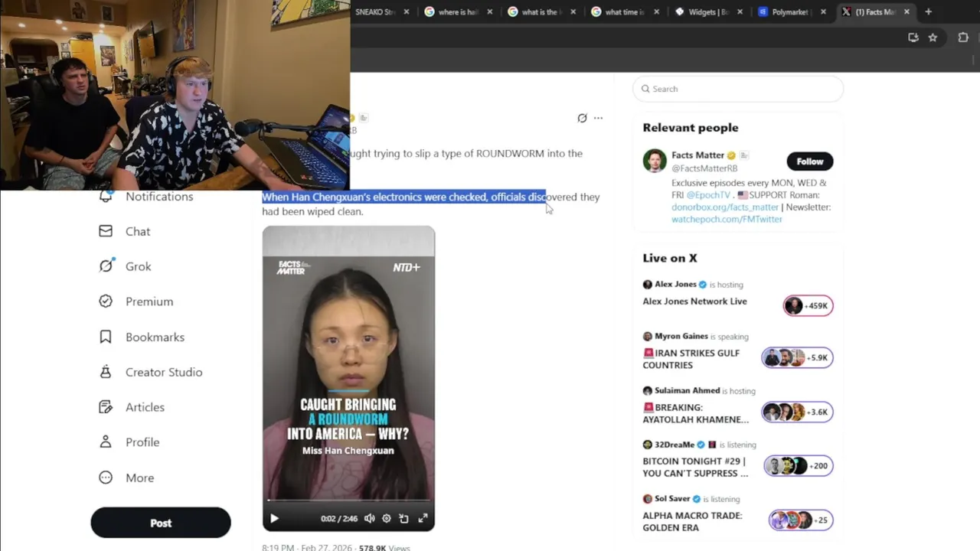Image resolution: width=980 pixels, height=551 pixels.
Task: Open Notifications in the X sidebar
Action: click(x=159, y=197)
